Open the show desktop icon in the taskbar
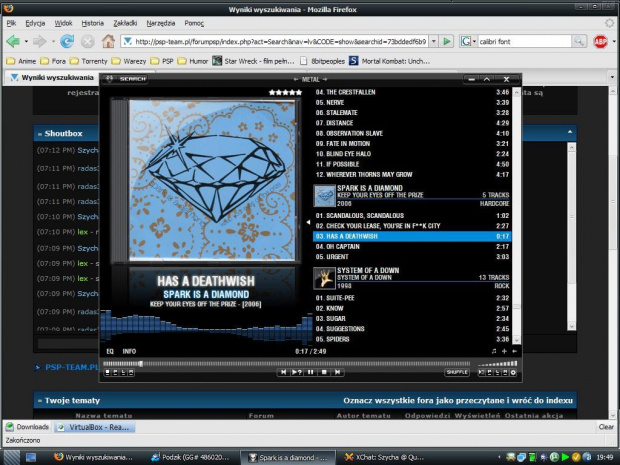Screen dimensions: 620x465 pos(31,457)
